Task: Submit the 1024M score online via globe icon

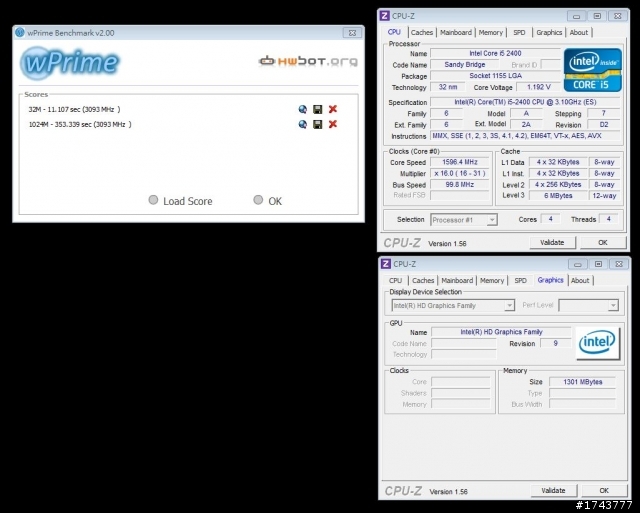Action: click(x=302, y=124)
